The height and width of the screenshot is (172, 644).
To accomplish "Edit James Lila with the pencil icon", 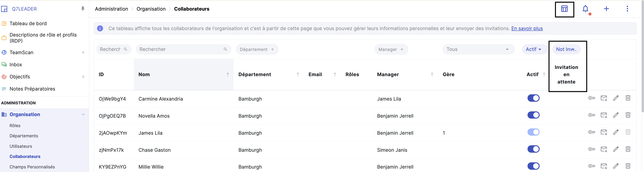I will tap(616, 132).
